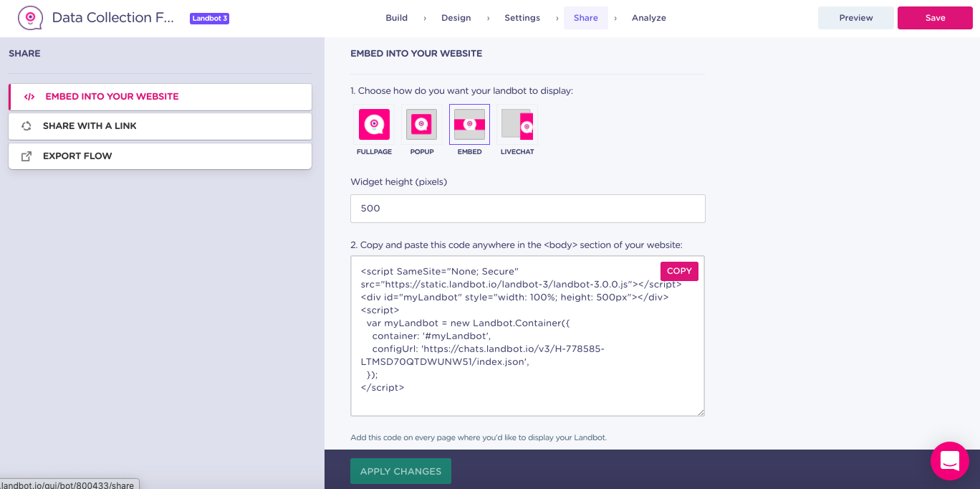Open Export Flow section
Viewport: 980px width, 489px height.
click(160, 156)
